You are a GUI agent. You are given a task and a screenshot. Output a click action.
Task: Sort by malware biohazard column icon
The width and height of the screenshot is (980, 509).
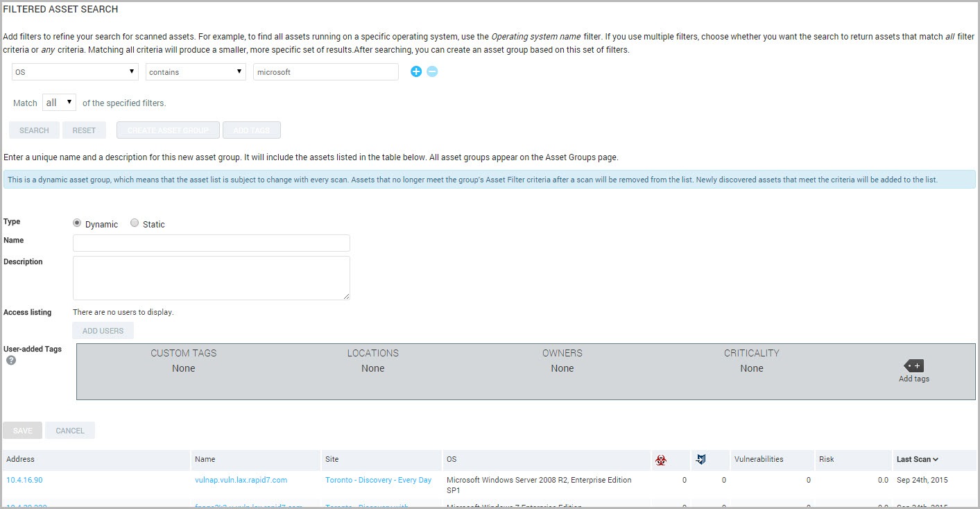coord(660,460)
